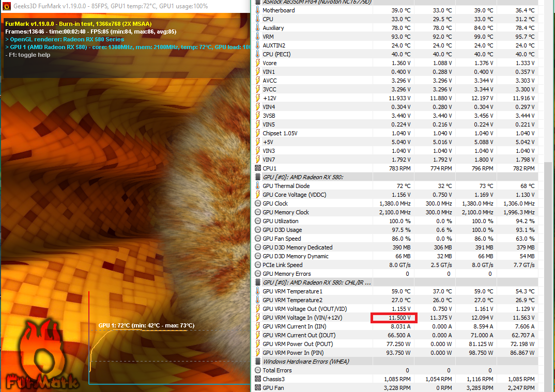Click the GPU VRM Current Out (IOUT) label
The width and height of the screenshot is (555, 392).
[x=299, y=335]
